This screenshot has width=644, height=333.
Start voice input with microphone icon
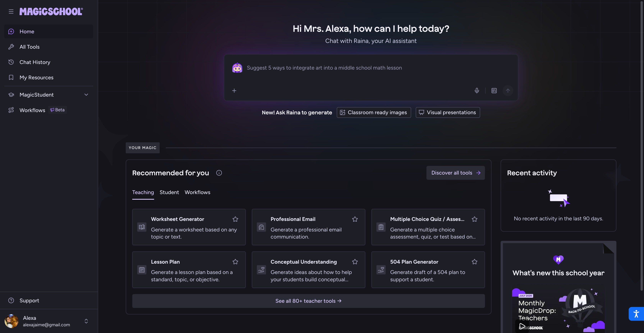point(477,90)
